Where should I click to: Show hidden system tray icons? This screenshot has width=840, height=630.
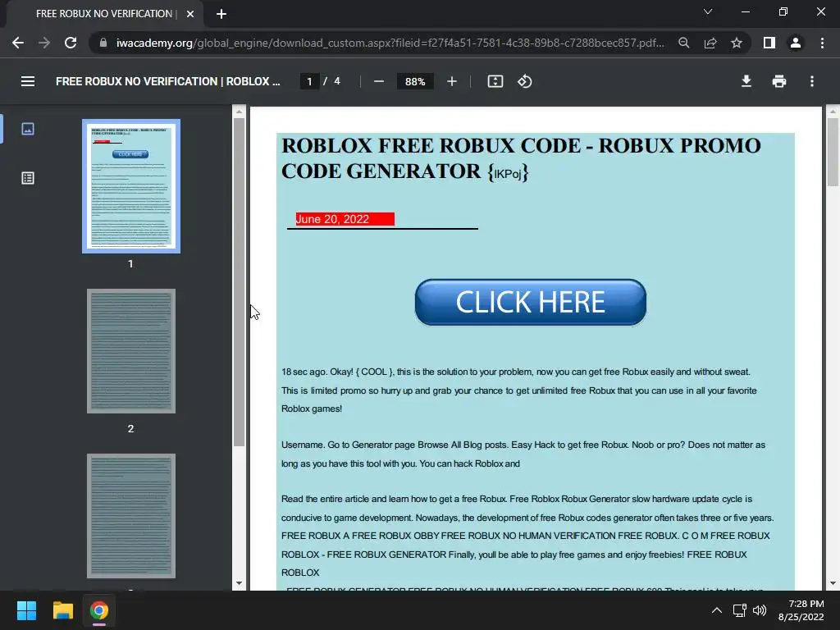coord(716,610)
